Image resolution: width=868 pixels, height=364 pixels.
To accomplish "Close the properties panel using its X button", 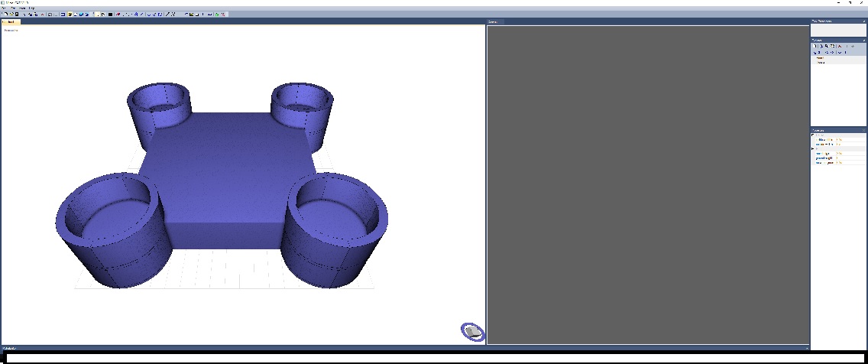I will pyautogui.click(x=864, y=129).
